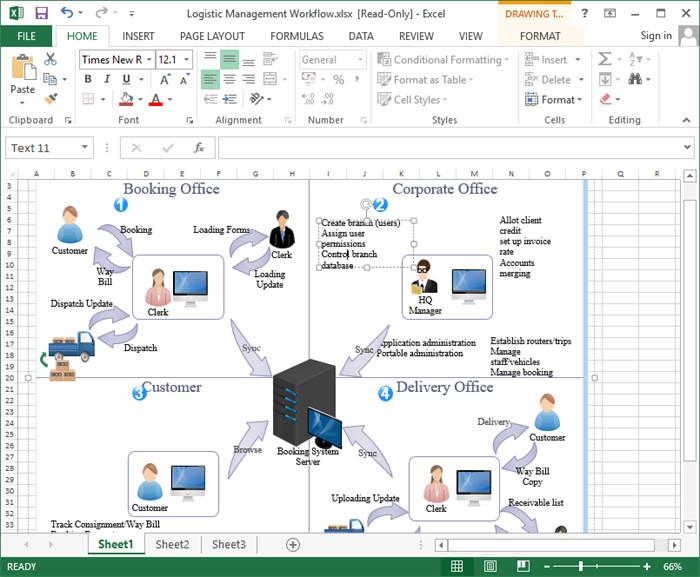
Task: Click the zoom slider in the status bar
Action: tap(583, 567)
